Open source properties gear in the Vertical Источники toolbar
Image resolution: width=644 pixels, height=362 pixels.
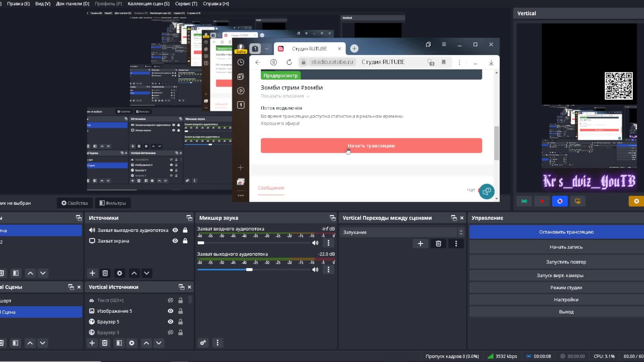[x=132, y=343]
